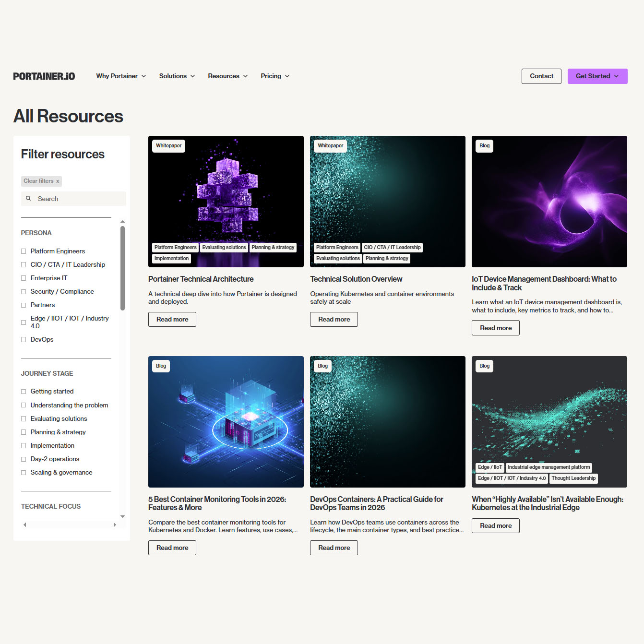Viewport: 644px width, 644px height.
Task: Click Industrial edge management platform tag
Action: click(549, 467)
